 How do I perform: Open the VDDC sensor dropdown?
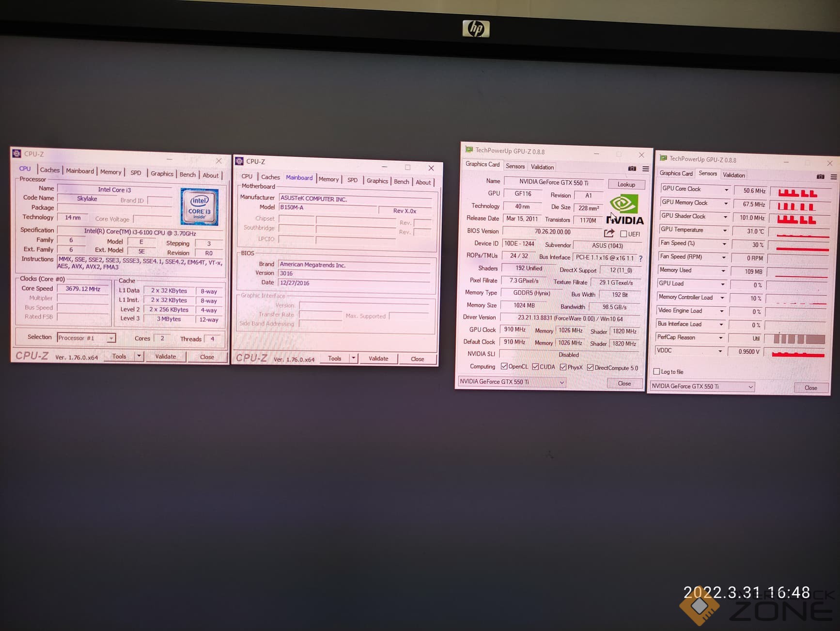pyautogui.click(x=720, y=351)
